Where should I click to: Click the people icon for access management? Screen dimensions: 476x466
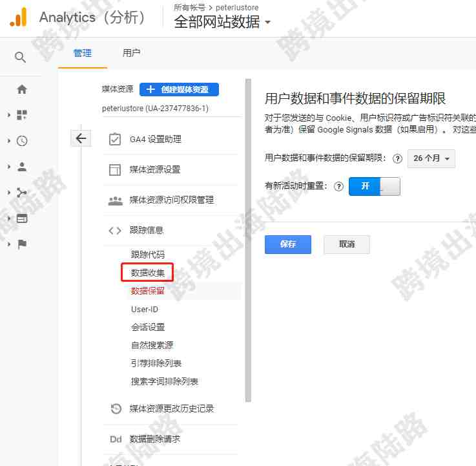point(116,200)
